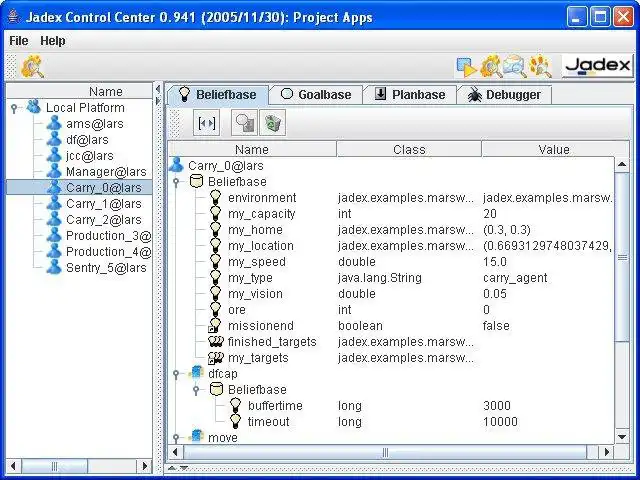The width and height of the screenshot is (640, 480).
Task: Click the value carry_agent for my_type
Action: tap(515, 278)
